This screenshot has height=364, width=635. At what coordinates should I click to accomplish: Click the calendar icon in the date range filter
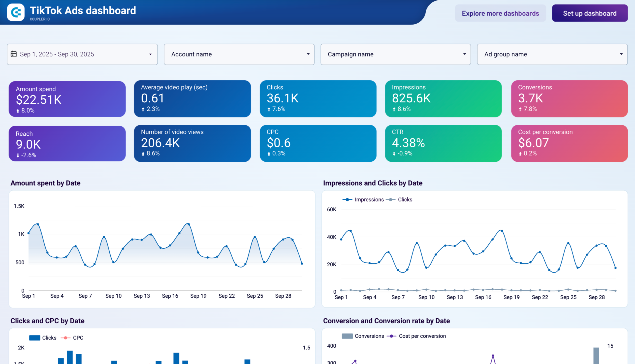tap(14, 54)
